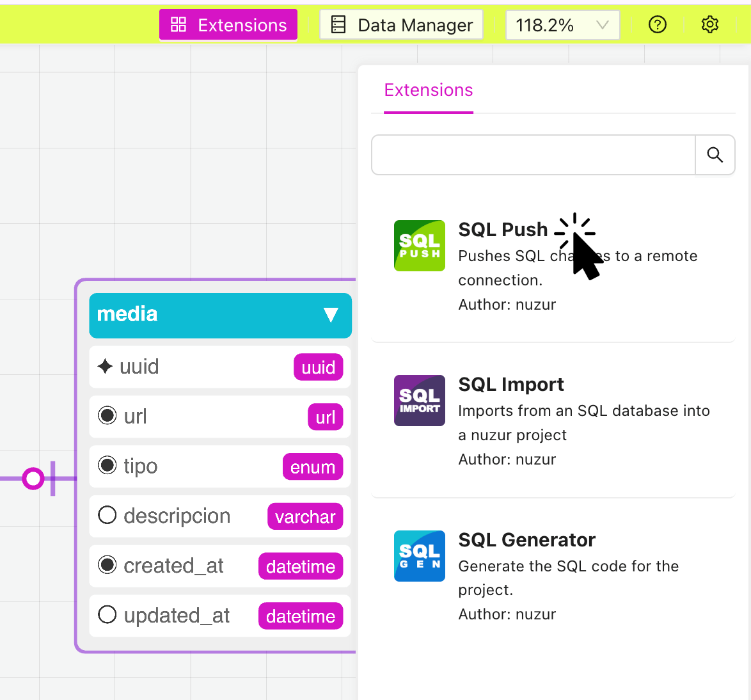The height and width of the screenshot is (700, 751).
Task: Click the uuid primary key star icon
Action: (x=105, y=367)
